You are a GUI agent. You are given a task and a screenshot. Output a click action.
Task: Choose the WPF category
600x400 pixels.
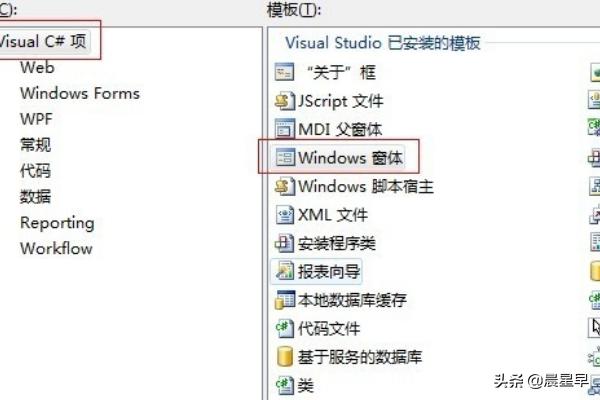tap(36, 119)
